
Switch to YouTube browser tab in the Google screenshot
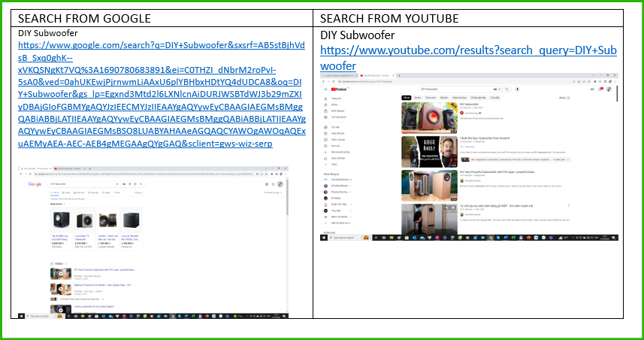coord(70,168)
